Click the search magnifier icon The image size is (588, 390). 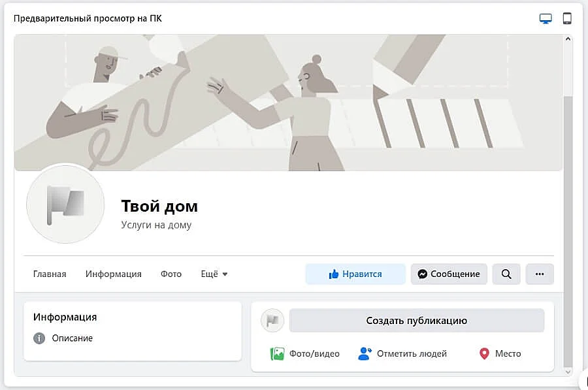pos(506,274)
